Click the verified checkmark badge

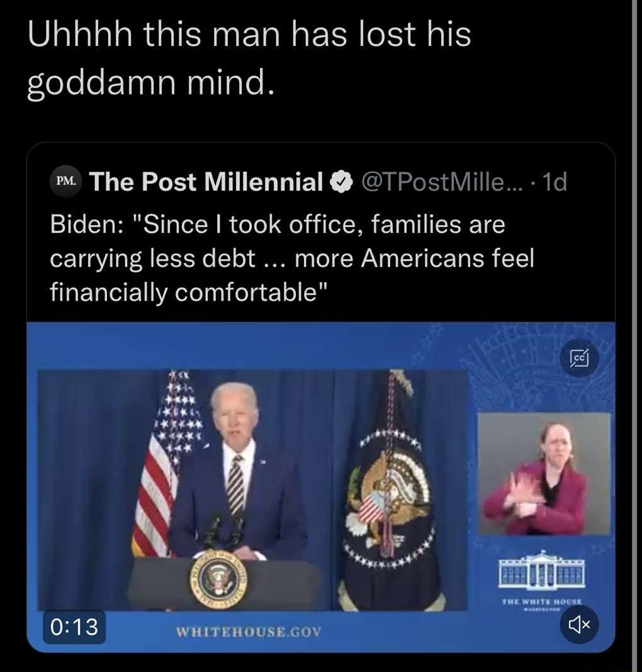pyautogui.click(x=341, y=181)
